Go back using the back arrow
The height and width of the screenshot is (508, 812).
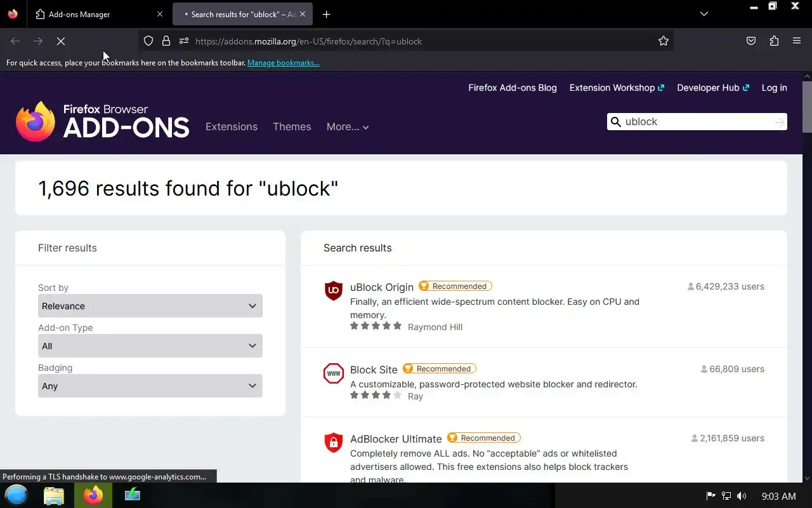click(15, 41)
